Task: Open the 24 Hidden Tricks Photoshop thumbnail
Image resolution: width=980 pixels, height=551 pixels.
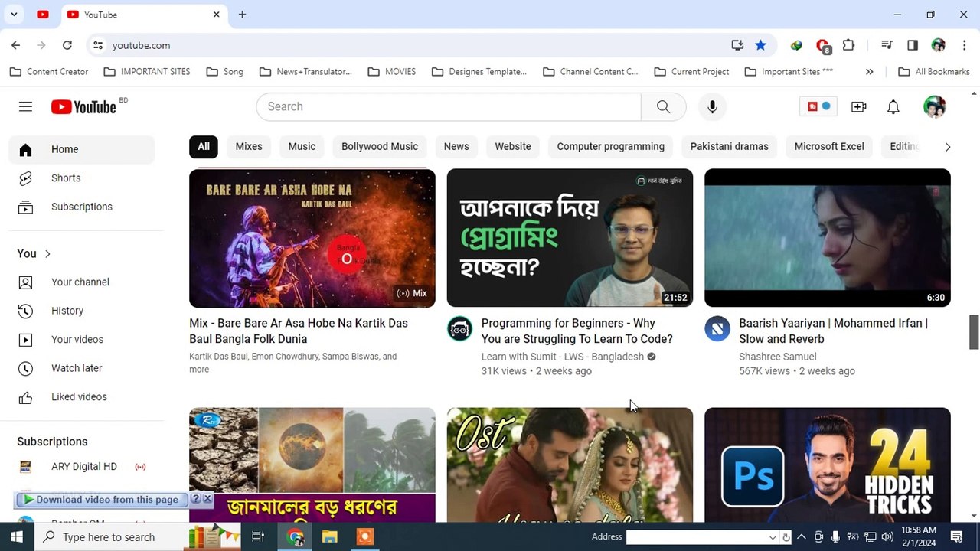Action: (828, 465)
